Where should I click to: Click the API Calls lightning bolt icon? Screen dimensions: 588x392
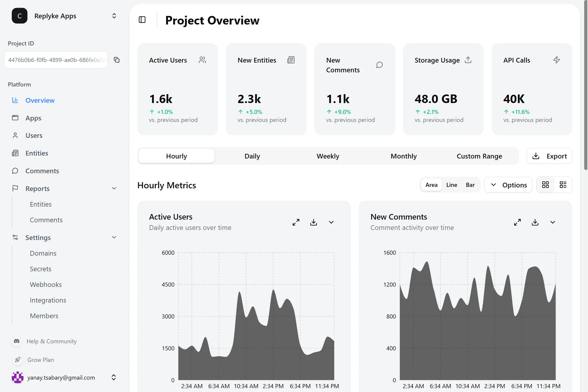pos(557,60)
